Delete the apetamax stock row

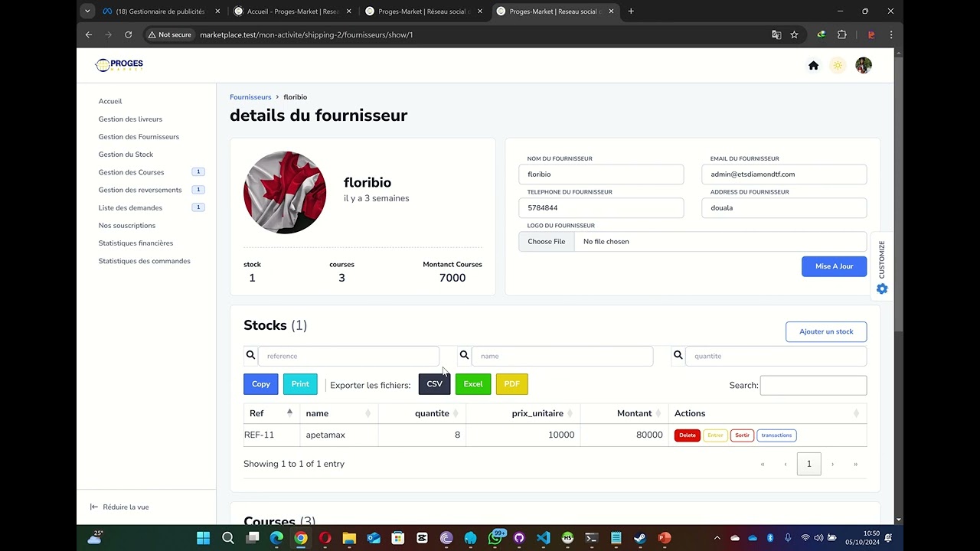coord(688,435)
